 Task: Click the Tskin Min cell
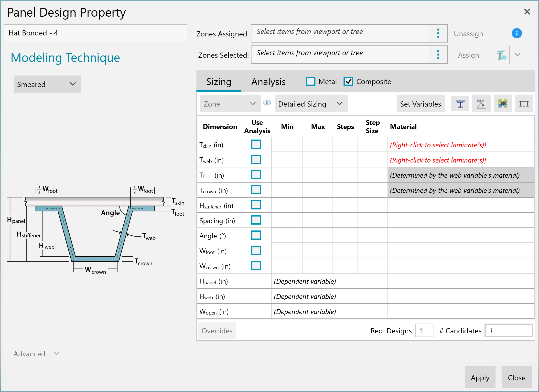point(287,145)
